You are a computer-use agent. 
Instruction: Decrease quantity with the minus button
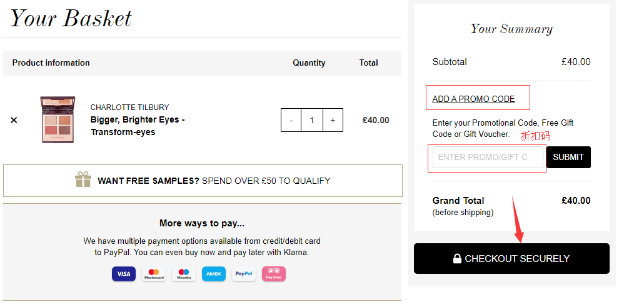(291, 120)
